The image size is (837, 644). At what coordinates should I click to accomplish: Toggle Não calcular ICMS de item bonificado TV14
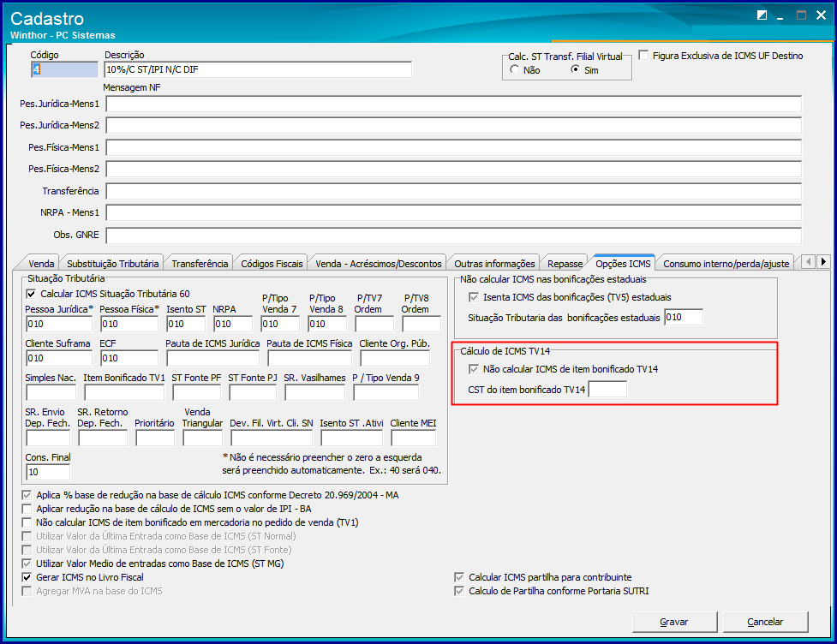[x=474, y=369]
